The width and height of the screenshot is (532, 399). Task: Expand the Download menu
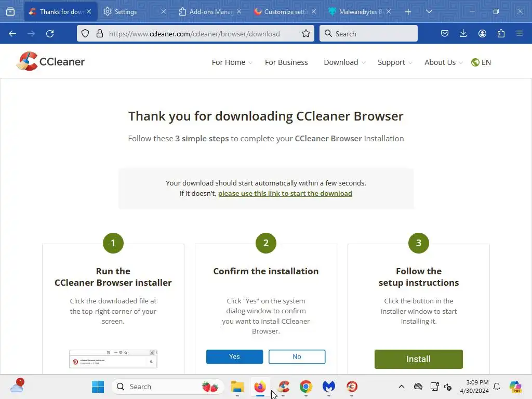[x=345, y=62]
